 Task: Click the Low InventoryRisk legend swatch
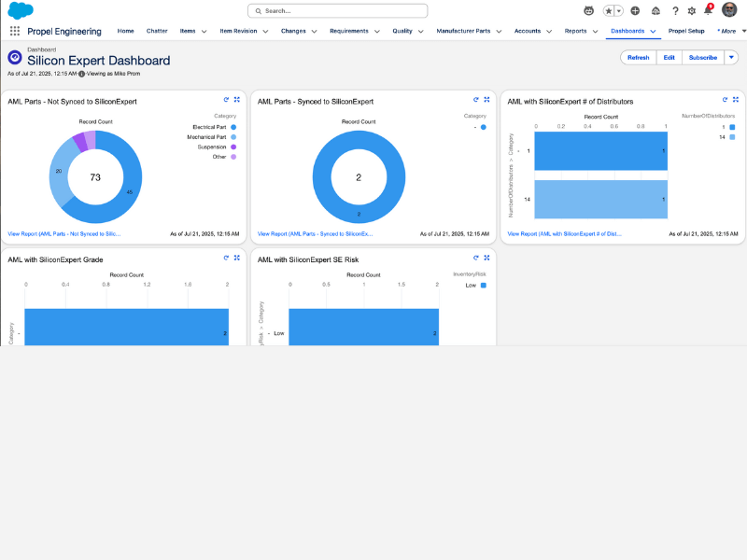point(484,286)
